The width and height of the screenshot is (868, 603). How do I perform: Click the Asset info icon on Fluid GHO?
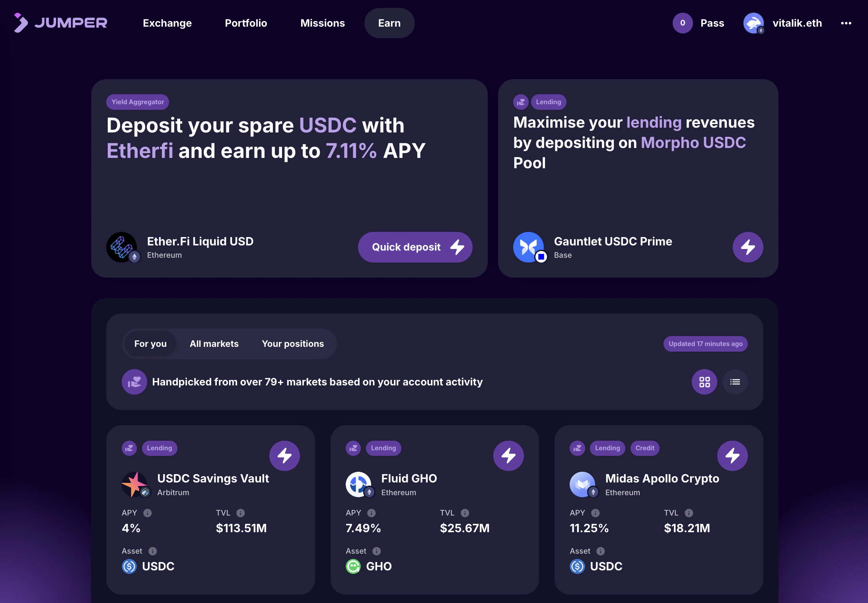pos(377,551)
